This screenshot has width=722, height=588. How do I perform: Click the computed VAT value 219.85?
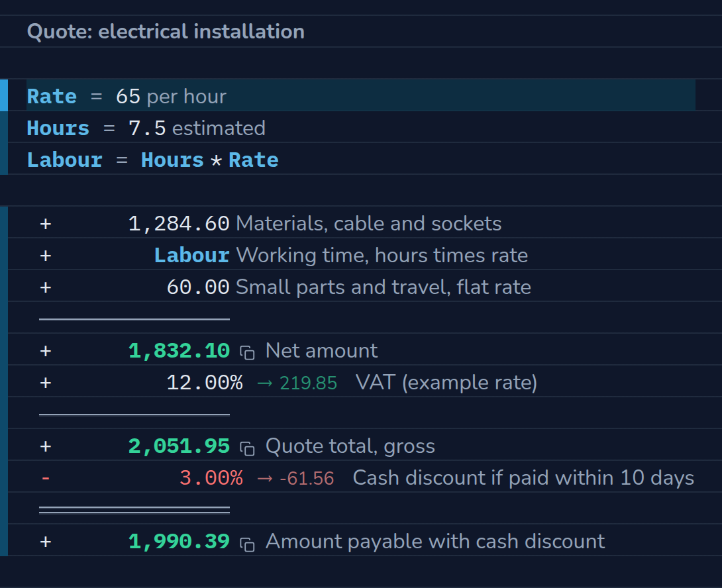(308, 383)
